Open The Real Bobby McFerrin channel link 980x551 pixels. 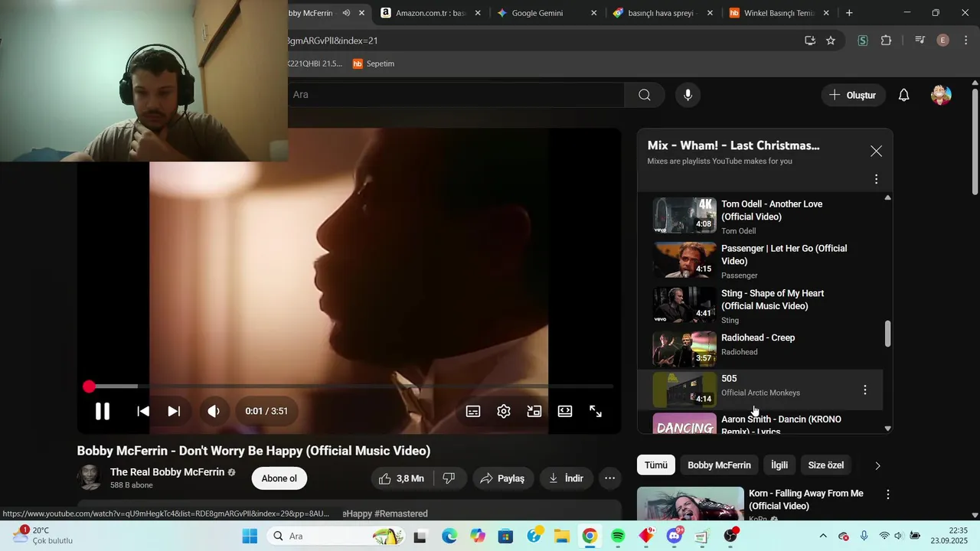pyautogui.click(x=167, y=472)
